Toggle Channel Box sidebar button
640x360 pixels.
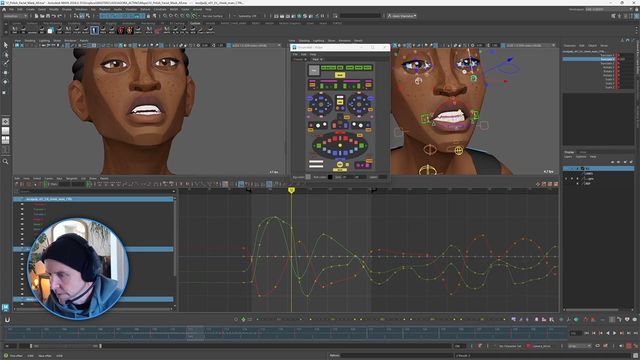(x=636, y=16)
